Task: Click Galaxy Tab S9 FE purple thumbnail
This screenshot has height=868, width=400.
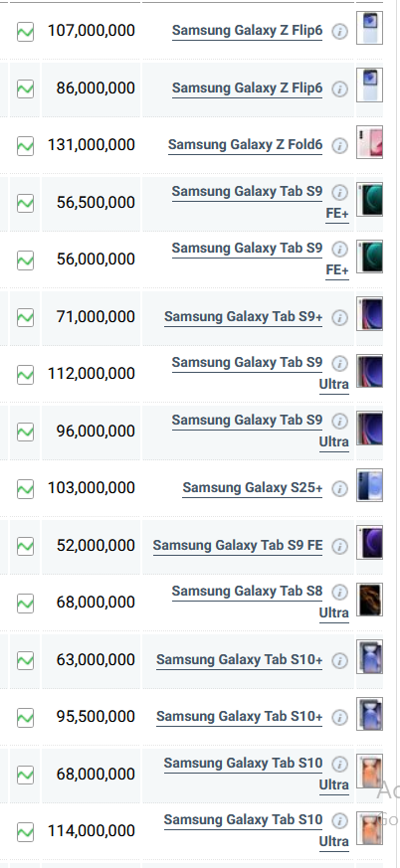Action: coord(369,543)
